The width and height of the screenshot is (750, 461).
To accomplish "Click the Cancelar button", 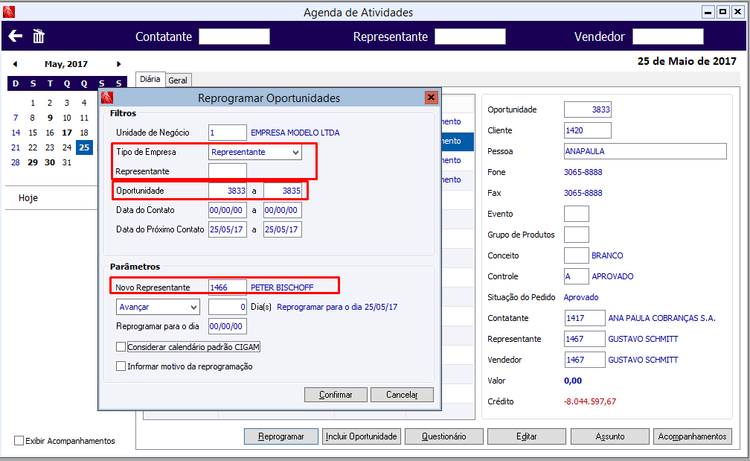I will [402, 395].
